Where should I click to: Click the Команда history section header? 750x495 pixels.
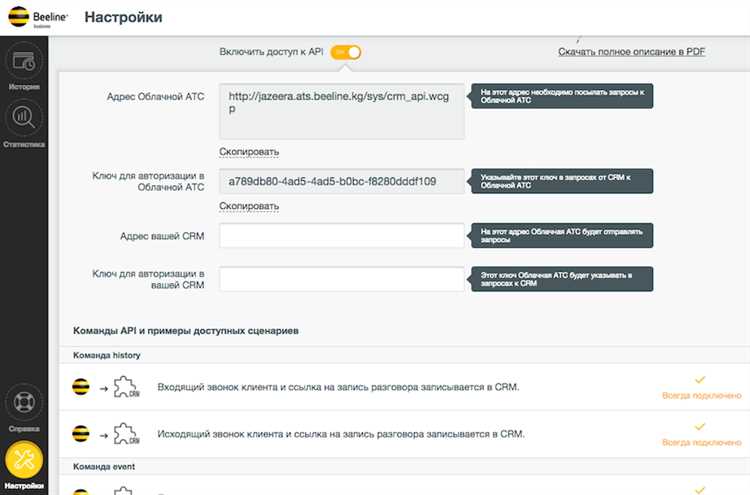tap(107, 355)
